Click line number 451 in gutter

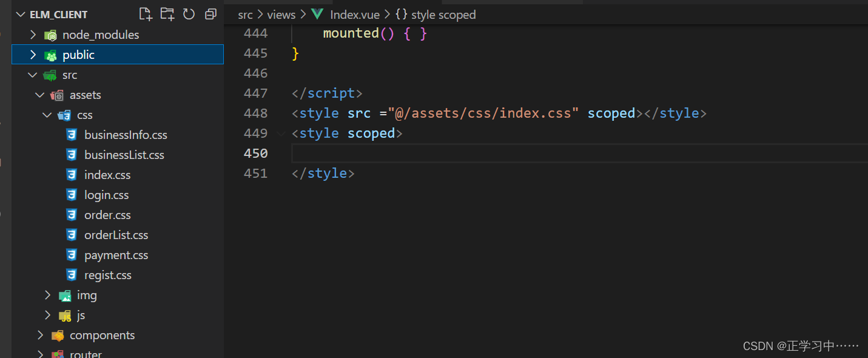pos(255,173)
